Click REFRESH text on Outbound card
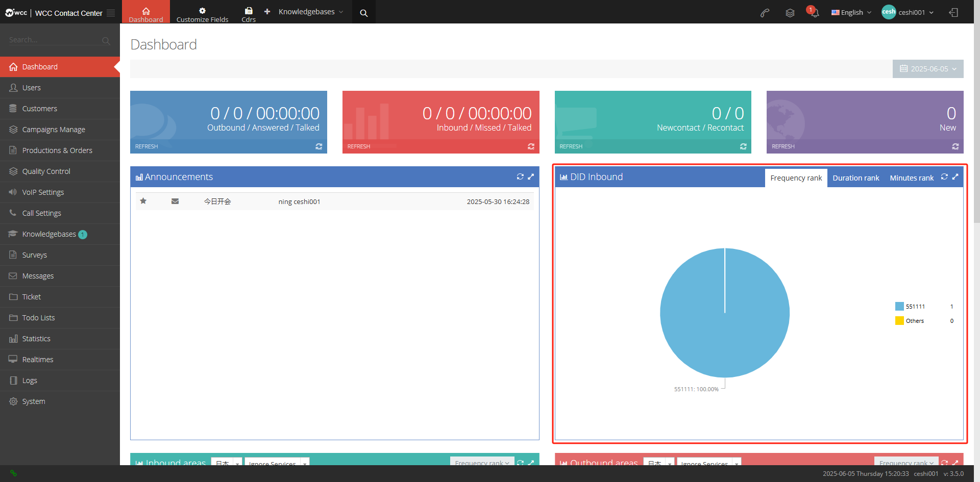 coord(146,146)
